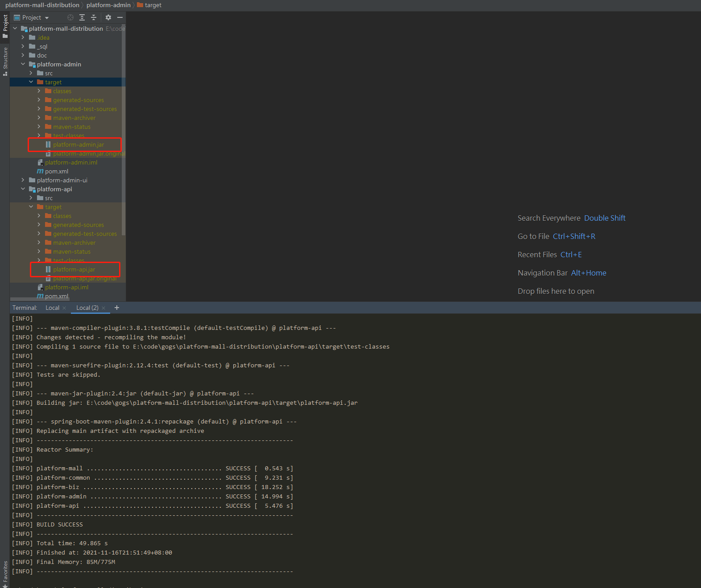Click the Select Opened File locate icon
701x588 pixels.
(70, 17)
